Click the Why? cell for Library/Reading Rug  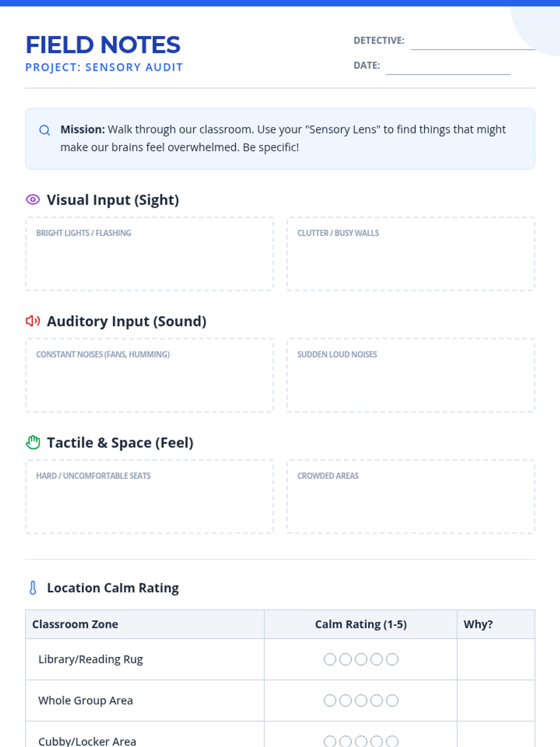(496, 659)
